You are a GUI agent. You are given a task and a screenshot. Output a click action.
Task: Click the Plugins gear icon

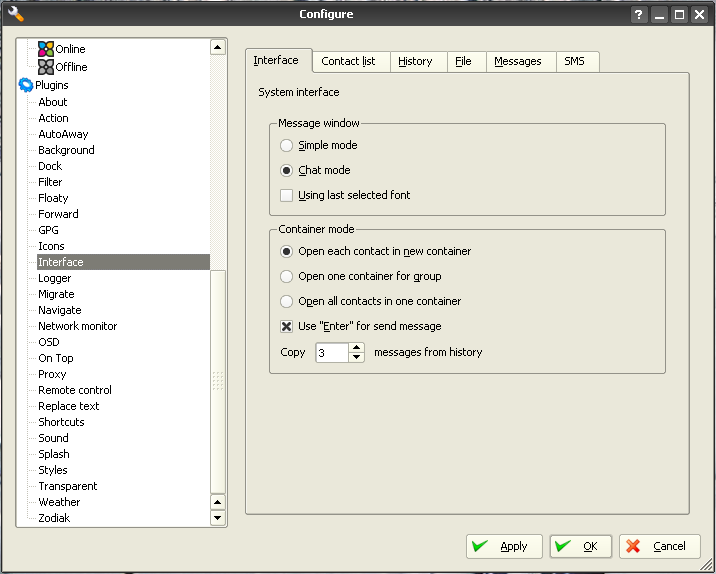(x=26, y=85)
